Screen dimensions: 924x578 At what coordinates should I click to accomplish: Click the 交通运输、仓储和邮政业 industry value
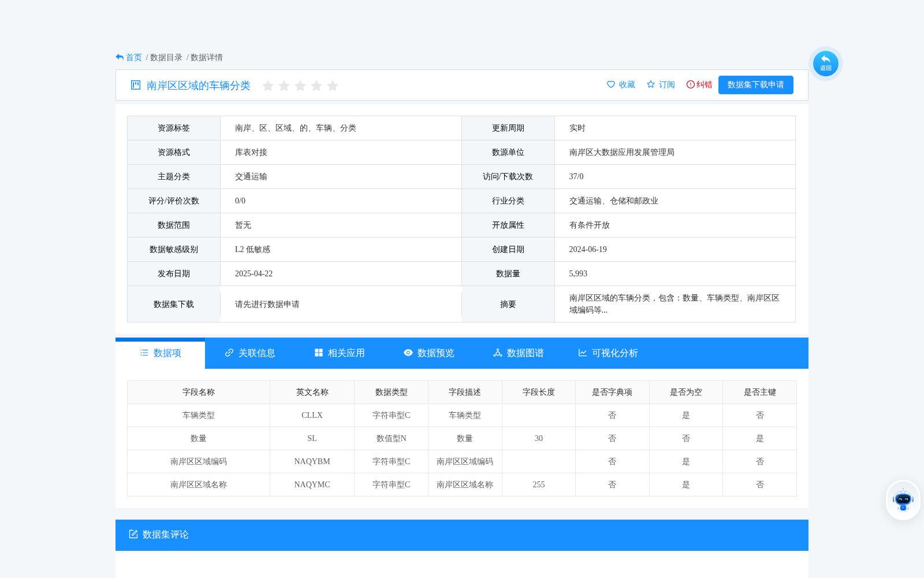(x=614, y=201)
